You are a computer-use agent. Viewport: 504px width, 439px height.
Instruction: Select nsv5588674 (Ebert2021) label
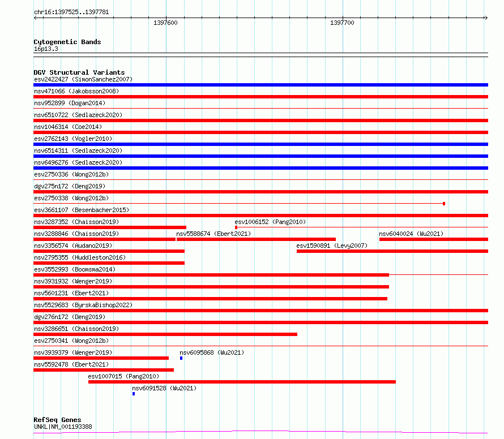pyautogui.click(x=213, y=234)
